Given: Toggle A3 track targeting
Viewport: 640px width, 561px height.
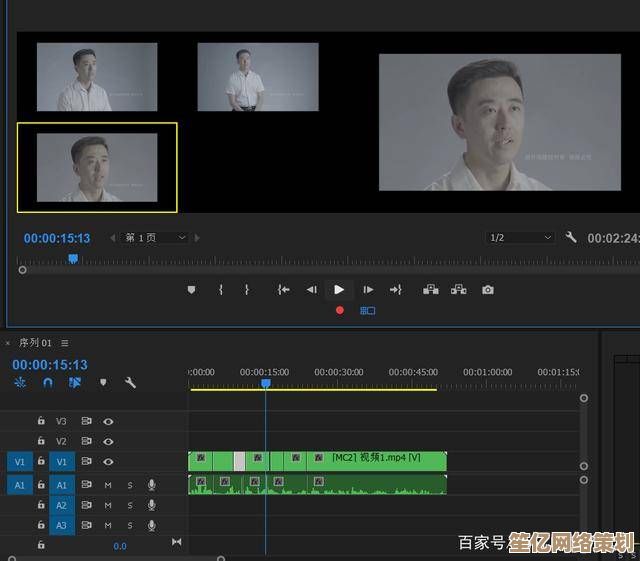Looking at the screenshot, I should coord(62,525).
